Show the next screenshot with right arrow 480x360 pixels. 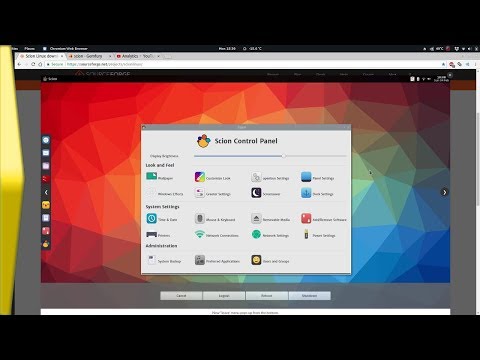pos(444,192)
